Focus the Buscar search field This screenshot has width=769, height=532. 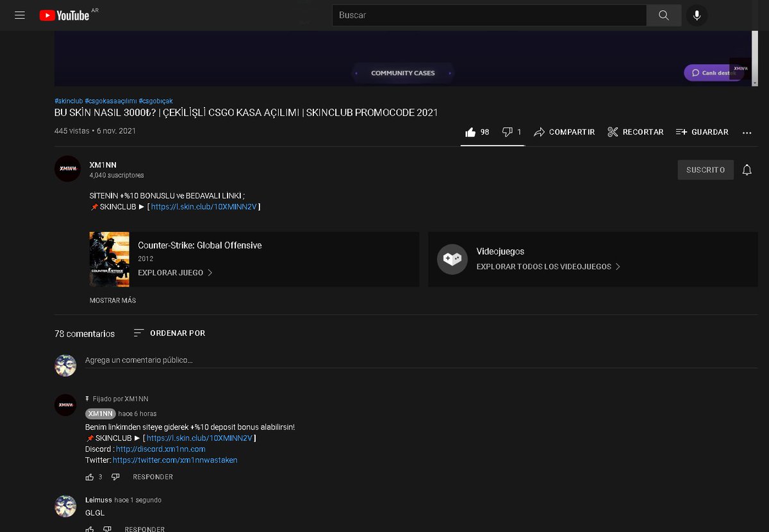click(x=489, y=15)
